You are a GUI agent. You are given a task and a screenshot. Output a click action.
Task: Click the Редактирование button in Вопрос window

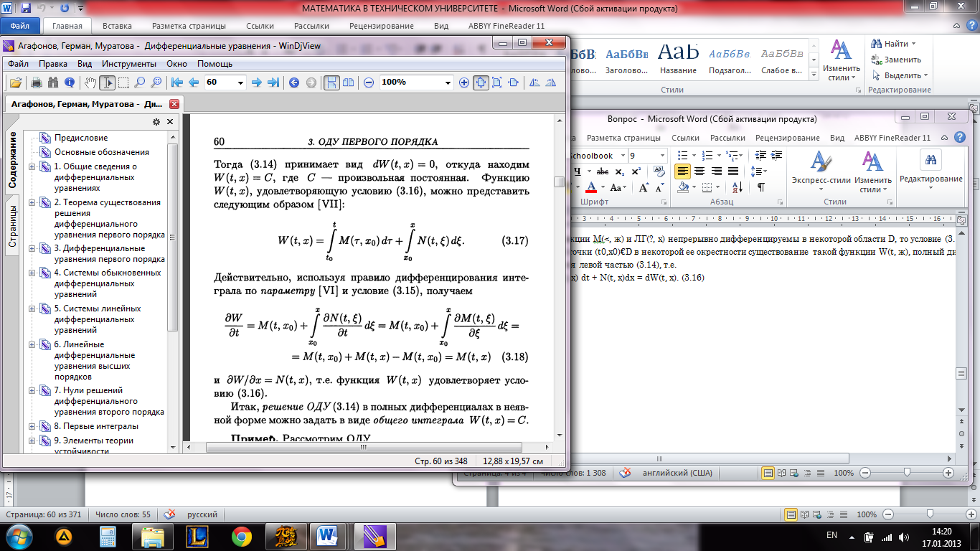coord(930,171)
